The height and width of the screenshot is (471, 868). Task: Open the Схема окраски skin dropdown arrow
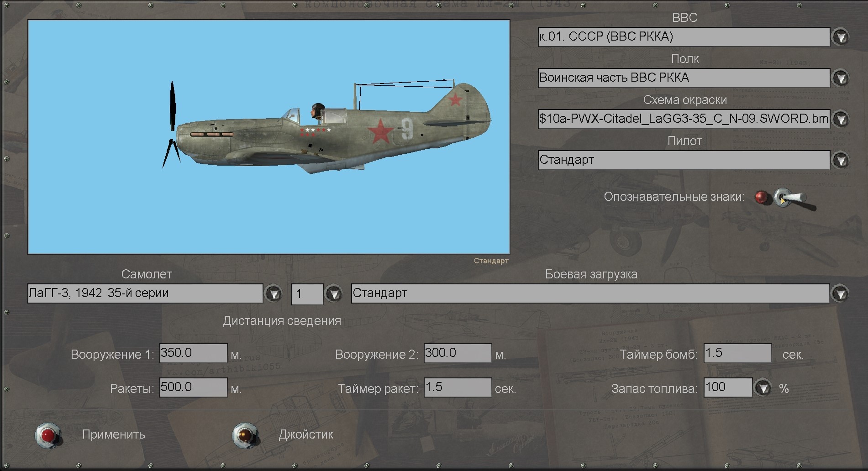pos(840,119)
